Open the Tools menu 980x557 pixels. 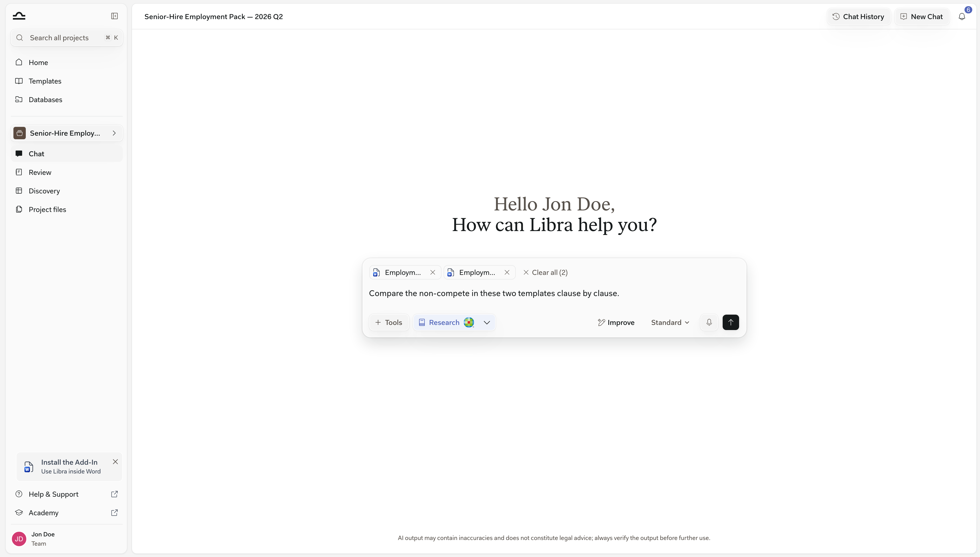(389, 322)
